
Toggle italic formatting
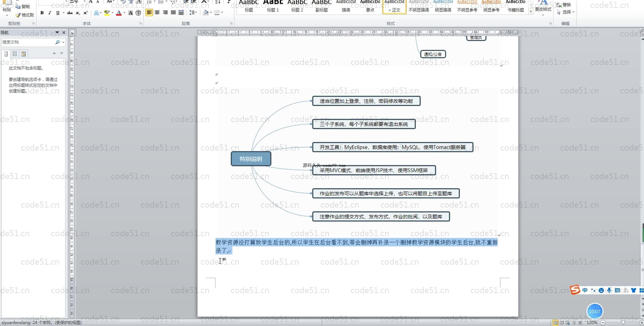tap(50, 12)
